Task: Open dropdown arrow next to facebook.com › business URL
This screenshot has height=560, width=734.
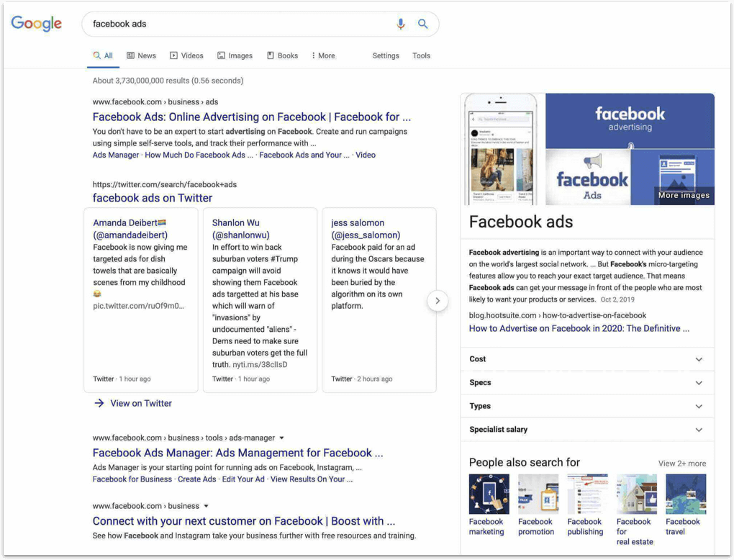Action: [206, 506]
